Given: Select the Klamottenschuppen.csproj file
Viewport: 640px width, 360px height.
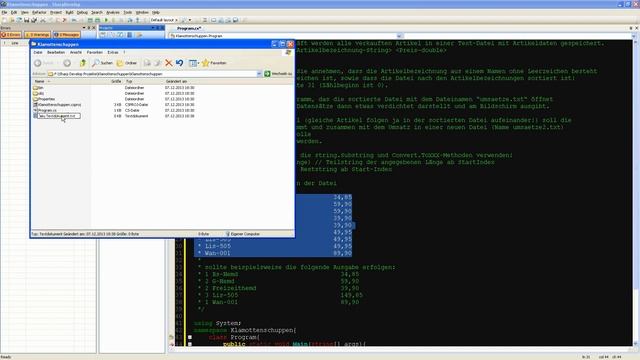Looking at the screenshot, I should (x=57, y=105).
